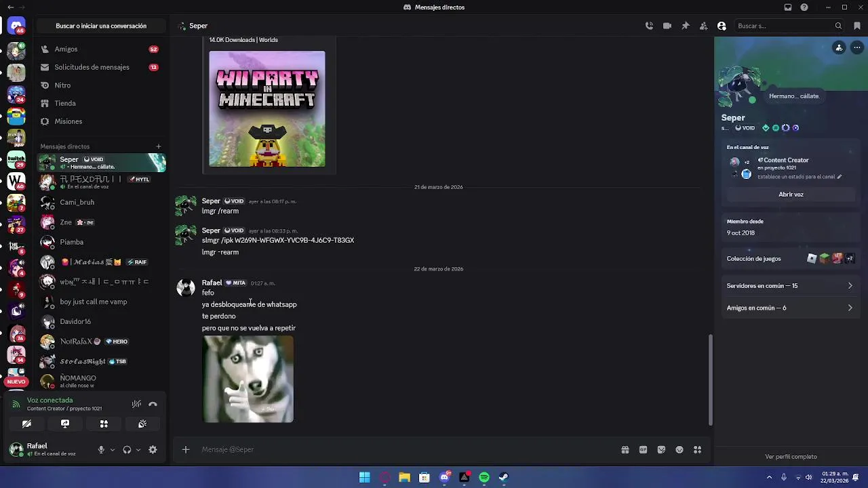Image resolution: width=868 pixels, height=488 pixels.
Task: Open output device options arrow beside headphones
Action: [138, 449]
